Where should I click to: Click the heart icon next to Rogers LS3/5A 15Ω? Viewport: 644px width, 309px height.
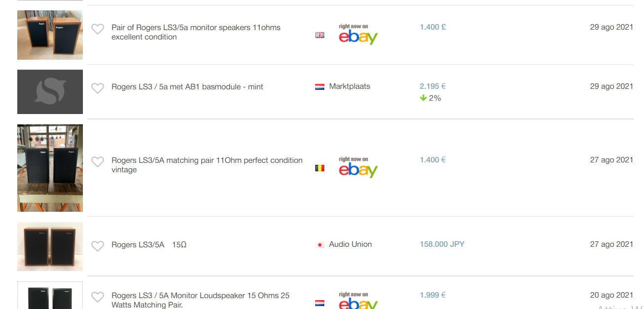tap(98, 246)
